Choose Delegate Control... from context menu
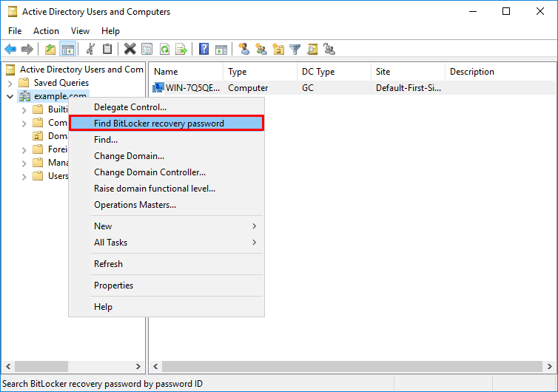The height and width of the screenshot is (392, 558). tap(167, 107)
